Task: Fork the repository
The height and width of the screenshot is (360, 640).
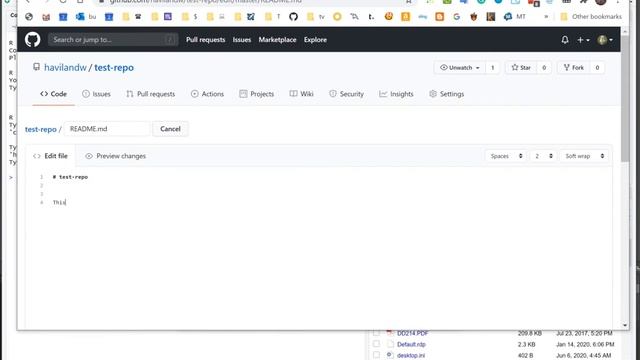Action: pyautogui.click(x=573, y=68)
